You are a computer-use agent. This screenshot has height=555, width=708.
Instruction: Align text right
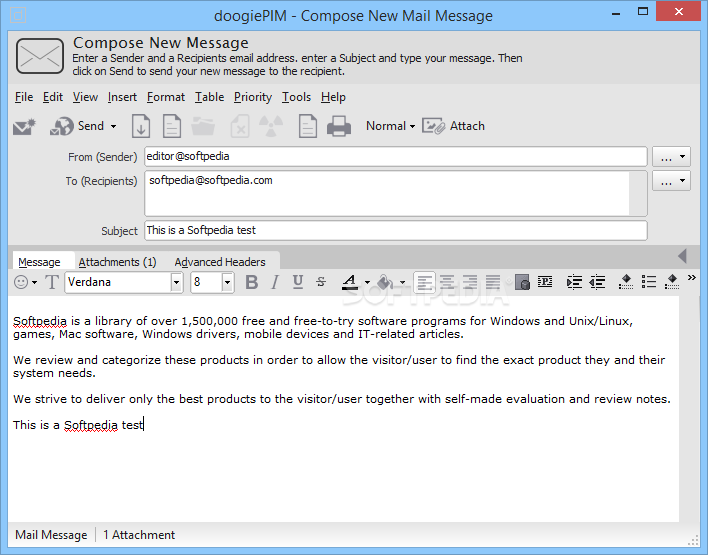coord(470,282)
